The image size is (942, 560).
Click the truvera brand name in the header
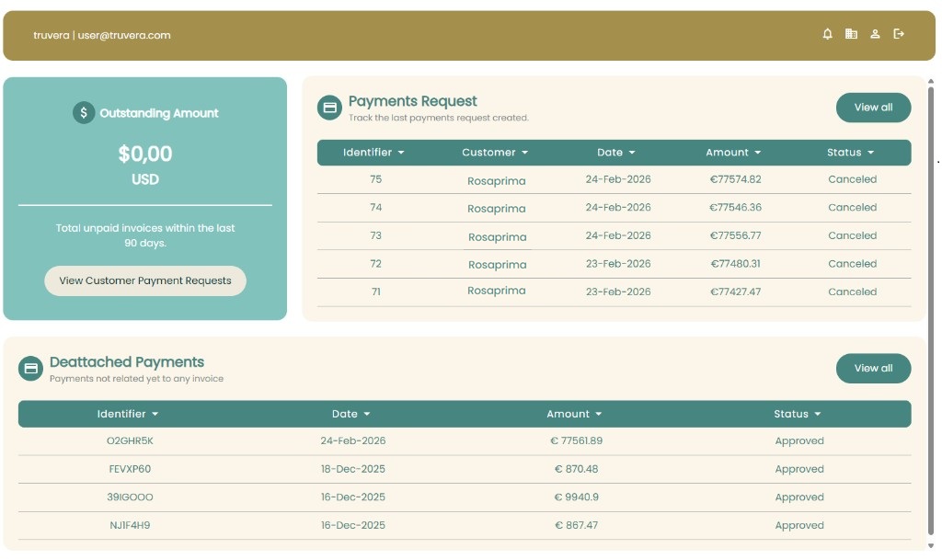[x=51, y=35]
